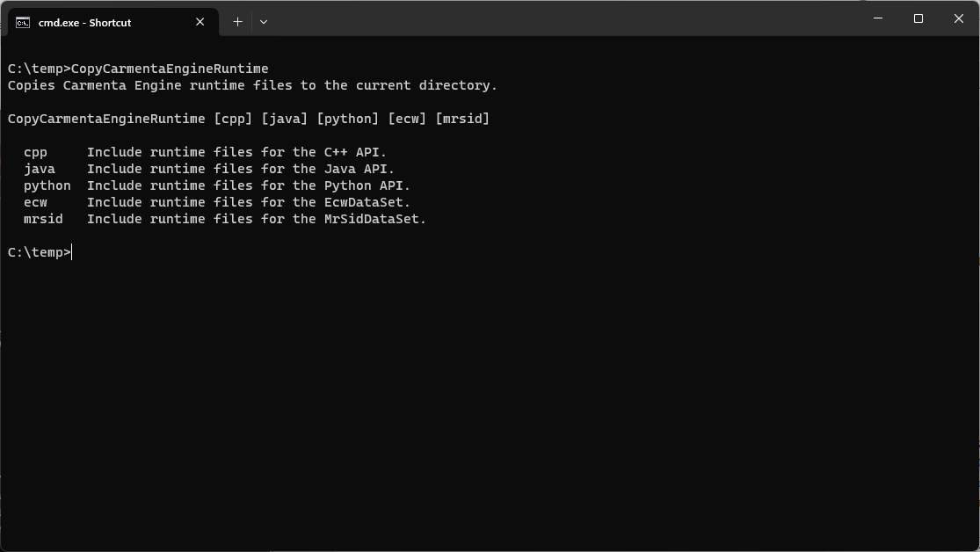Click the 'MrSidDataSet.' text in help output
This screenshot has height=552, width=980.
click(x=375, y=219)
